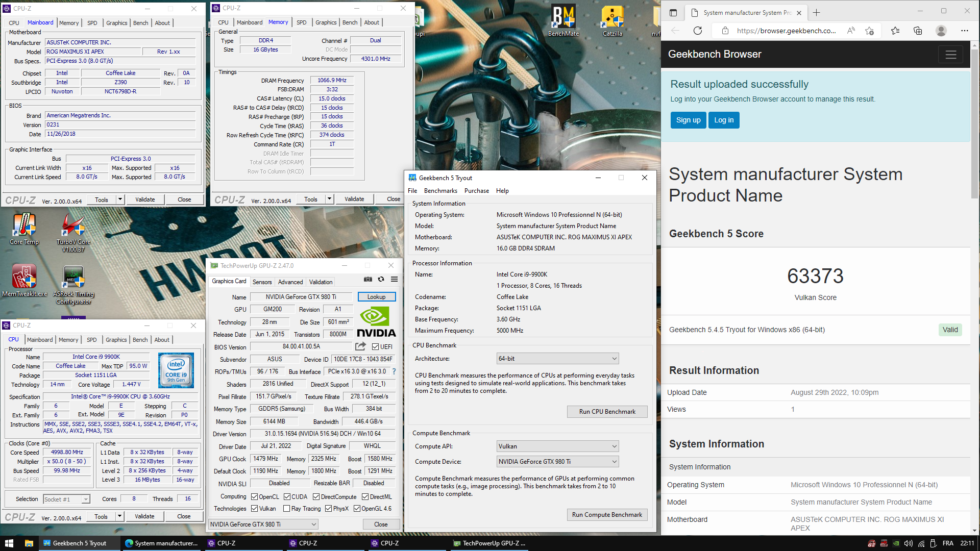Viewport: 980px width, 551px height.
Task: Toggle the Ray Tracing checkbox
Action: (287, 509)
